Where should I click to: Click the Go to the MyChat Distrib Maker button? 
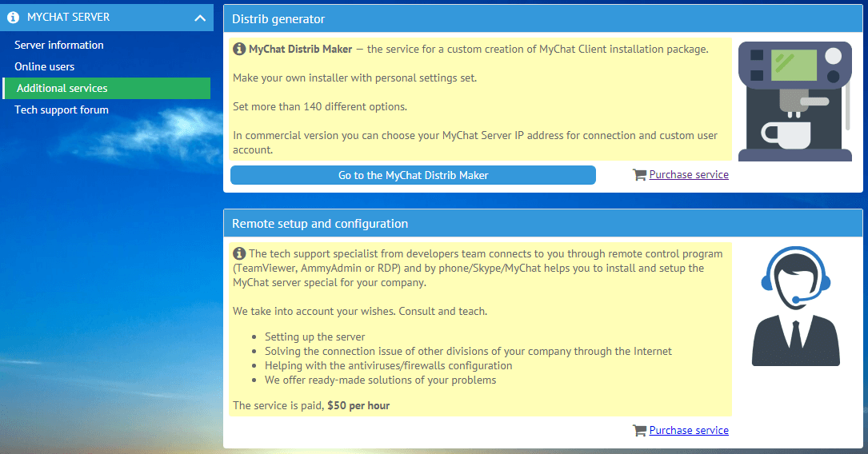click(x=413, y=175)
